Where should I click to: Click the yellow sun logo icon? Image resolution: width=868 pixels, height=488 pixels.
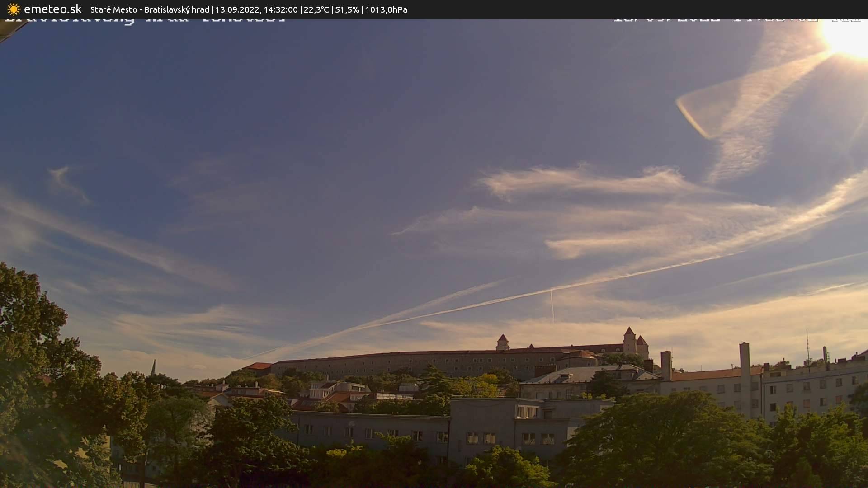(14, 9)
